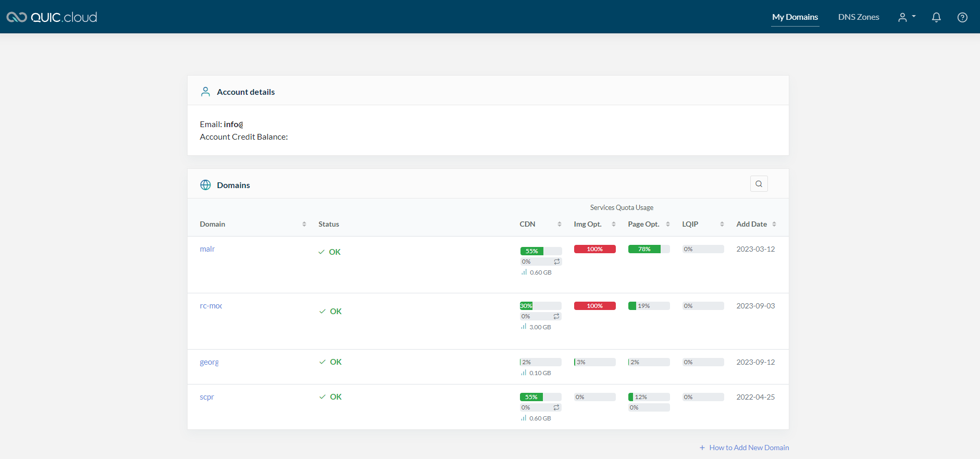Click the Email info@ text
This screenshot has height=459, width=980.
coord(221,125)
